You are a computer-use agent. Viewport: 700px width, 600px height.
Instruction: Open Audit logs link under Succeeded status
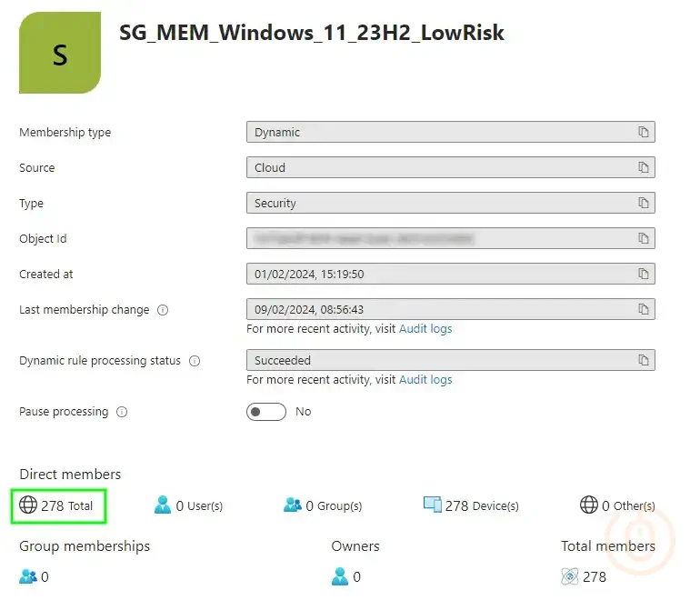[x=425, y=380]
